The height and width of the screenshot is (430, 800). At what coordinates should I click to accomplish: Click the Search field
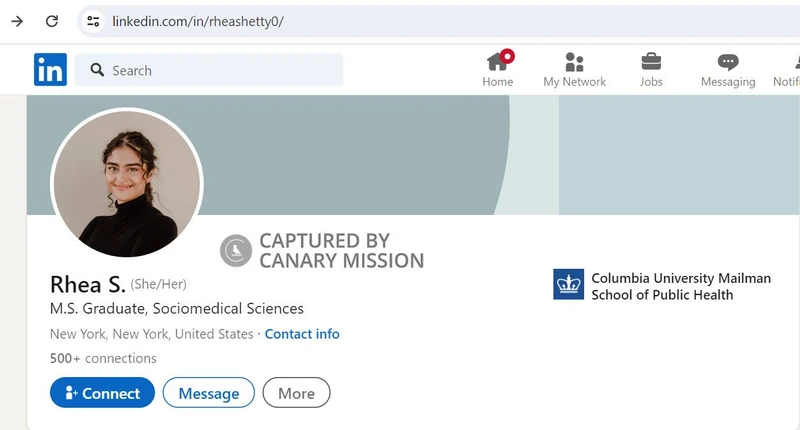click(209, 70)
